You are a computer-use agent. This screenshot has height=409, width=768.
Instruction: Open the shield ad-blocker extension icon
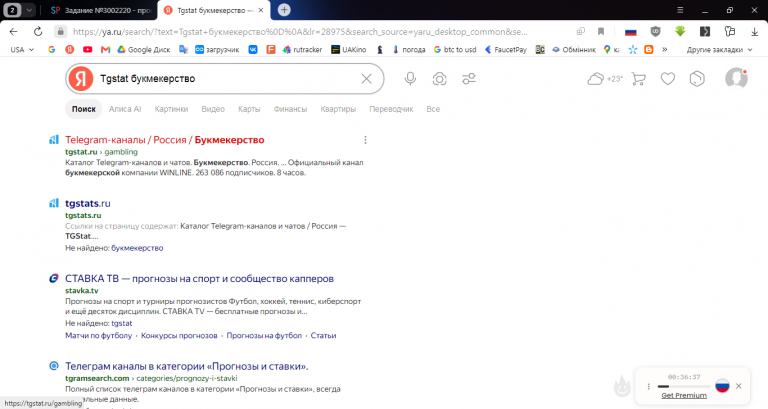[x=655, y=31]
